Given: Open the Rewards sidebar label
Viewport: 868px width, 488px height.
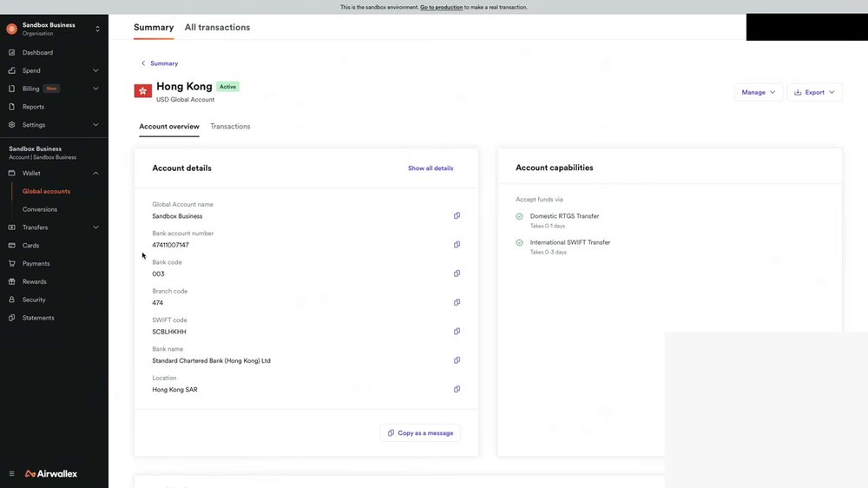Looking at the screenshot, I should click(x=35, y=281).
